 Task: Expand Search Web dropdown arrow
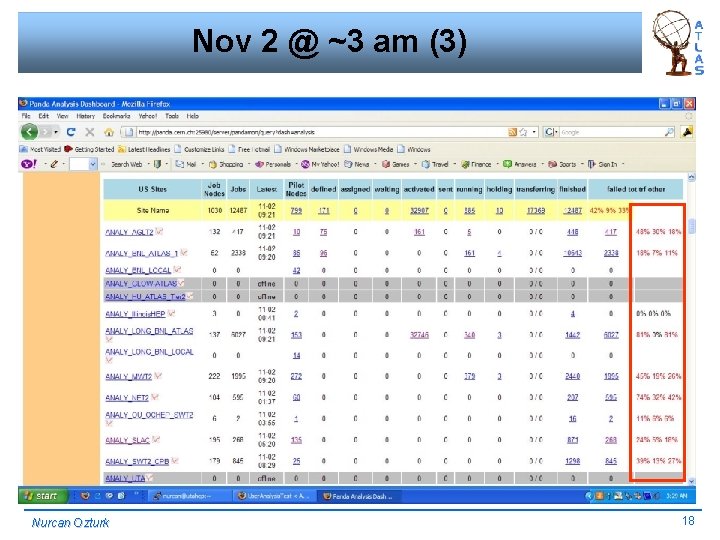coord(148,164)
